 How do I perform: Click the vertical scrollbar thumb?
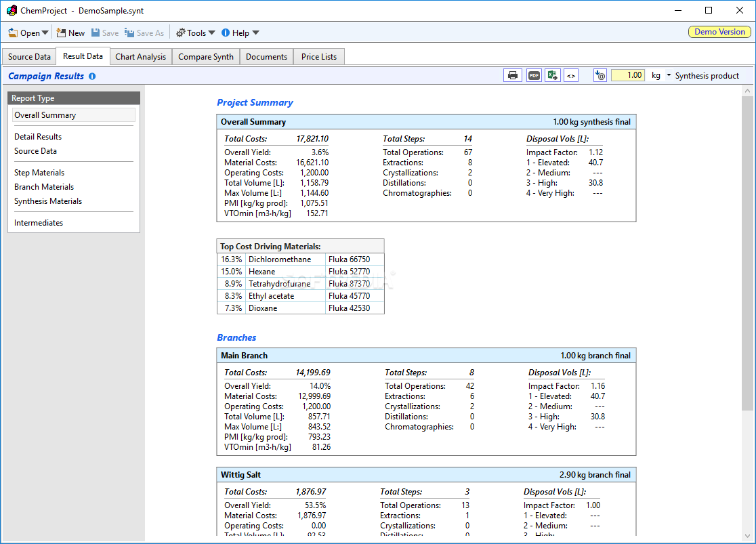point(747,253)
